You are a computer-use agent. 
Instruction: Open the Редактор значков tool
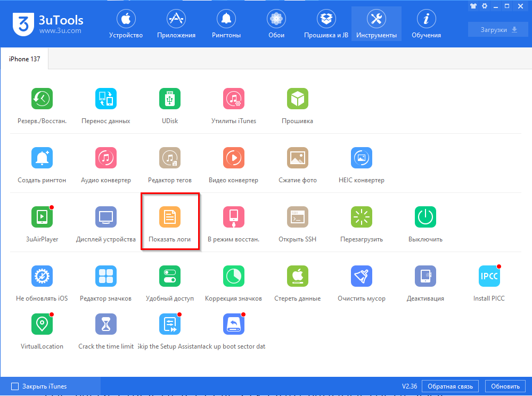(x=106, y=276)
